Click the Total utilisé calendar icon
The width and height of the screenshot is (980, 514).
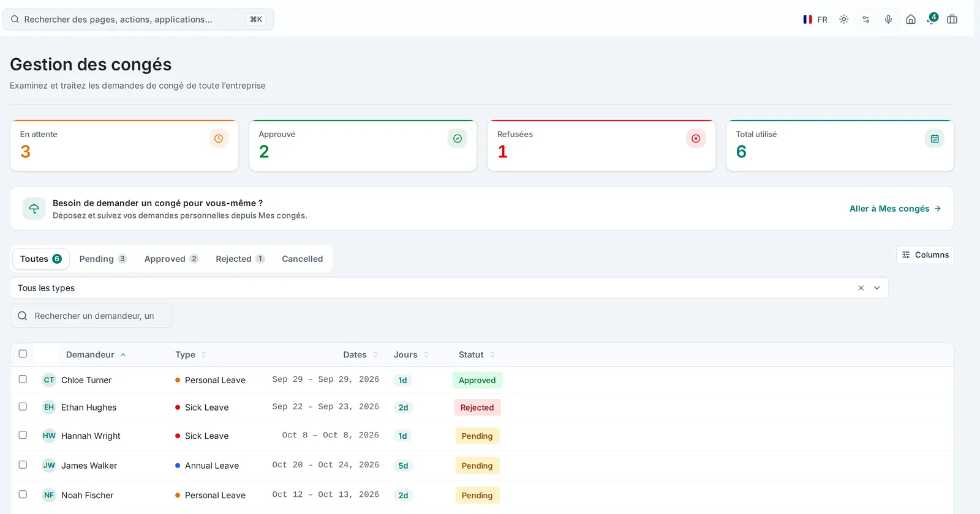pyautogui.click(x=935, y=138)
